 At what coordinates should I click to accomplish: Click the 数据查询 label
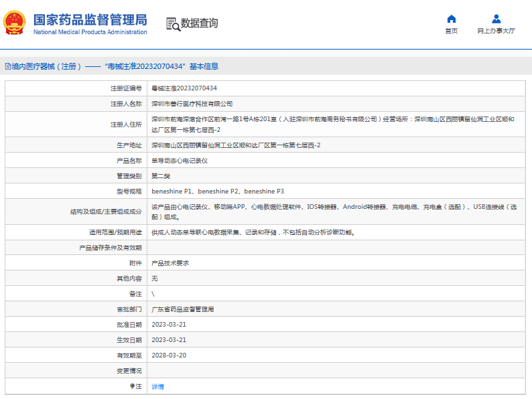coord(199,23)
